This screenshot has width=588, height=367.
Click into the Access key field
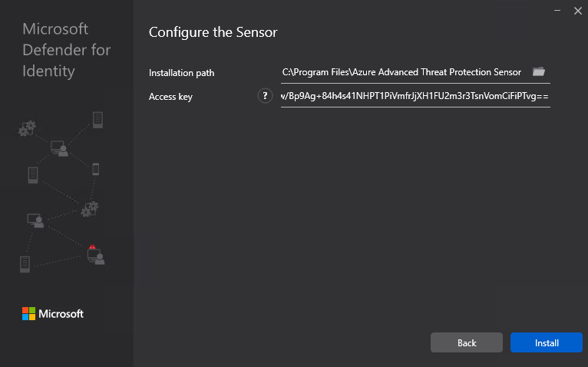[x=415, y=96]
